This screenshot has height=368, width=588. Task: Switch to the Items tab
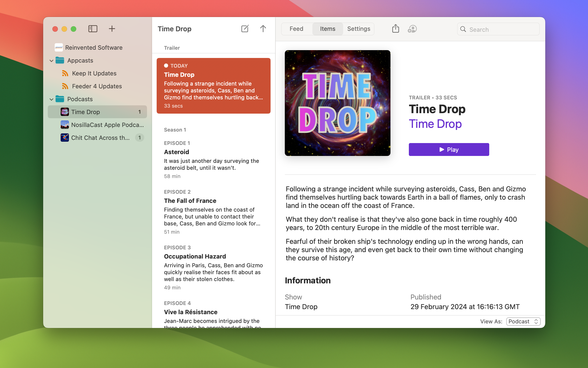pyautogui.click(x=328, y=29)
